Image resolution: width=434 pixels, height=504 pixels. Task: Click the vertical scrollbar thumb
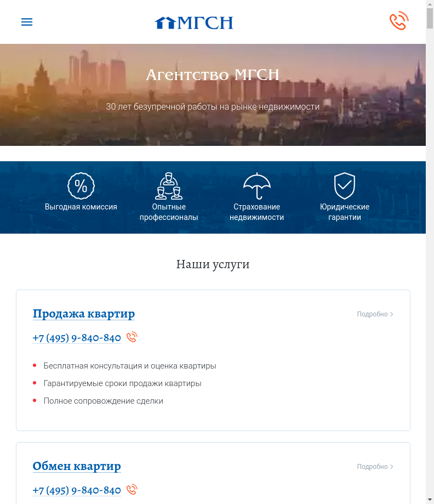430,18
